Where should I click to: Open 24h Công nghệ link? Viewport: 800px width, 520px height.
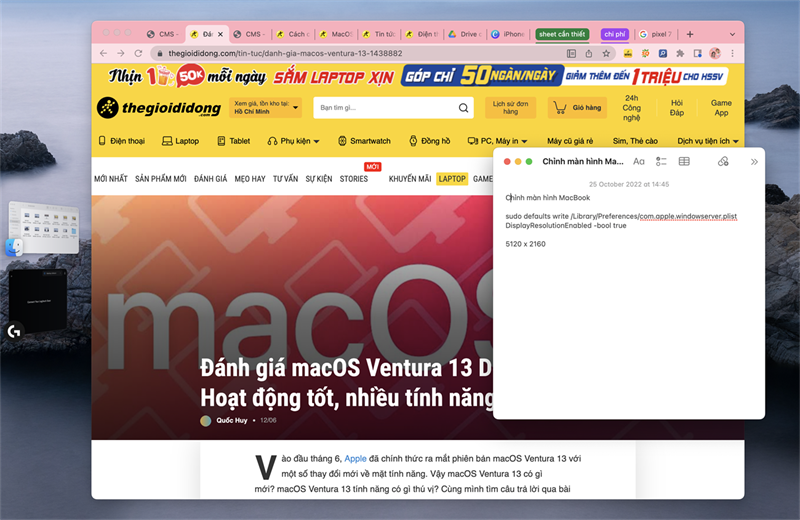[x=631, y=108]
